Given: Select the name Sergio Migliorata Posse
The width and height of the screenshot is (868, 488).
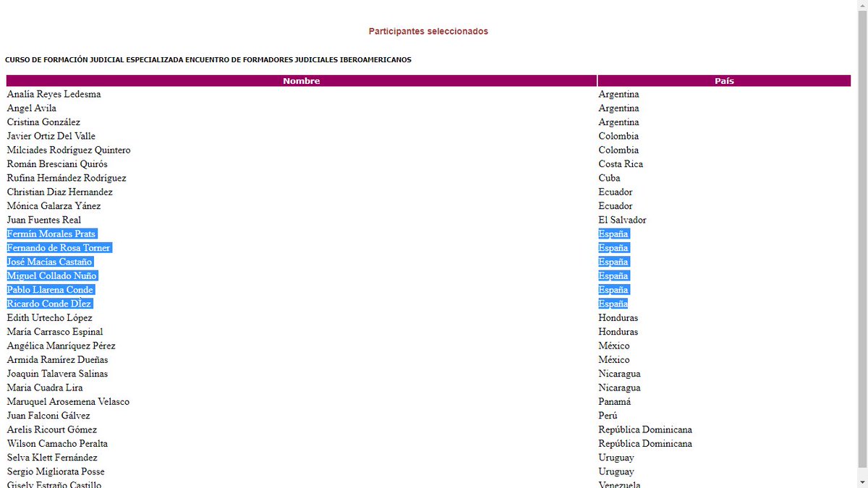Looking at the screenshot, I should tap(56, 472).
